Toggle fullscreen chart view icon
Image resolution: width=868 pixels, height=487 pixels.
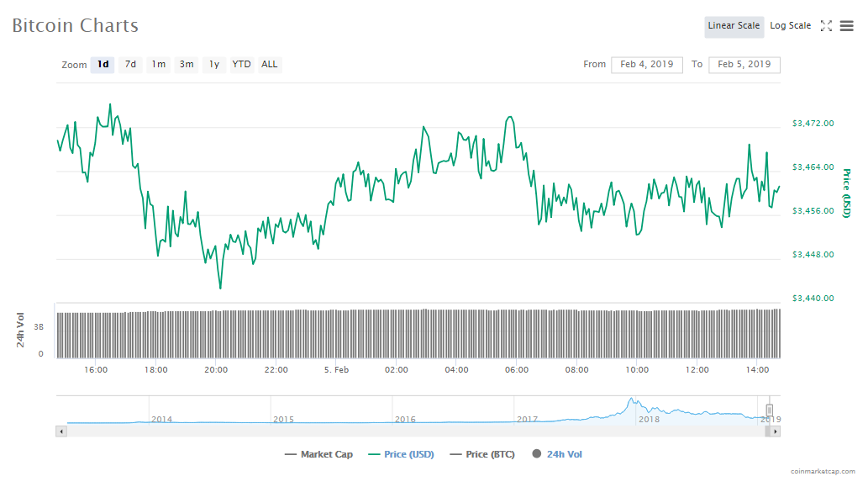[x=826, y=26]
